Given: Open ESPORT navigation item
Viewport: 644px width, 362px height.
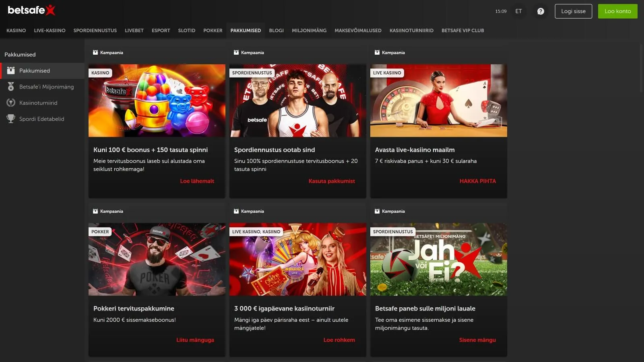Looking at the screenshot, I should (161, 31).
